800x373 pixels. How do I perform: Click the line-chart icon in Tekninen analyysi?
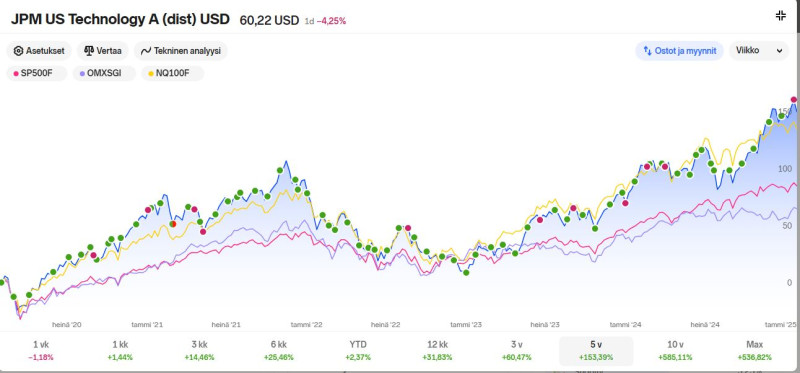coord(146,51)
